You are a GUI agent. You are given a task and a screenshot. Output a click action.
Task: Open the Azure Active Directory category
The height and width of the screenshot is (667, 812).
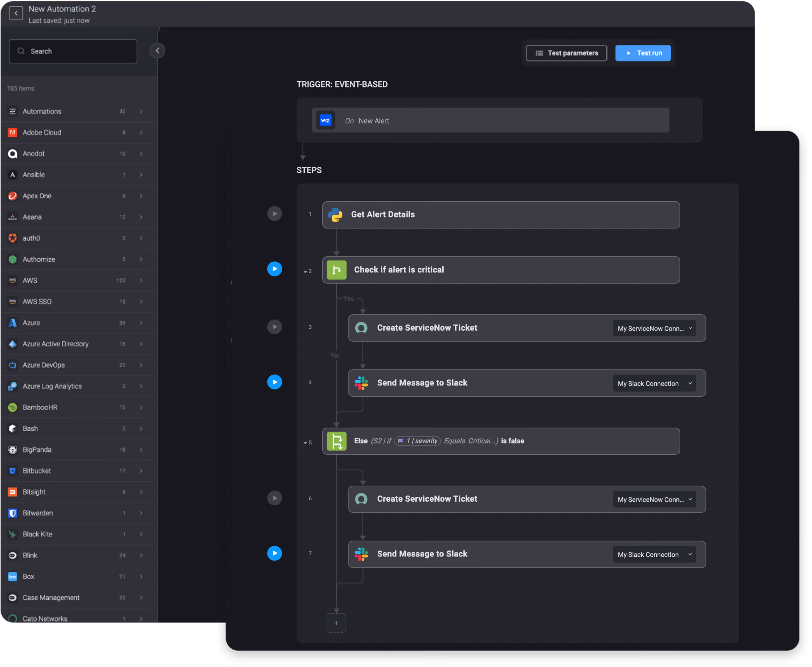(77, 344)
